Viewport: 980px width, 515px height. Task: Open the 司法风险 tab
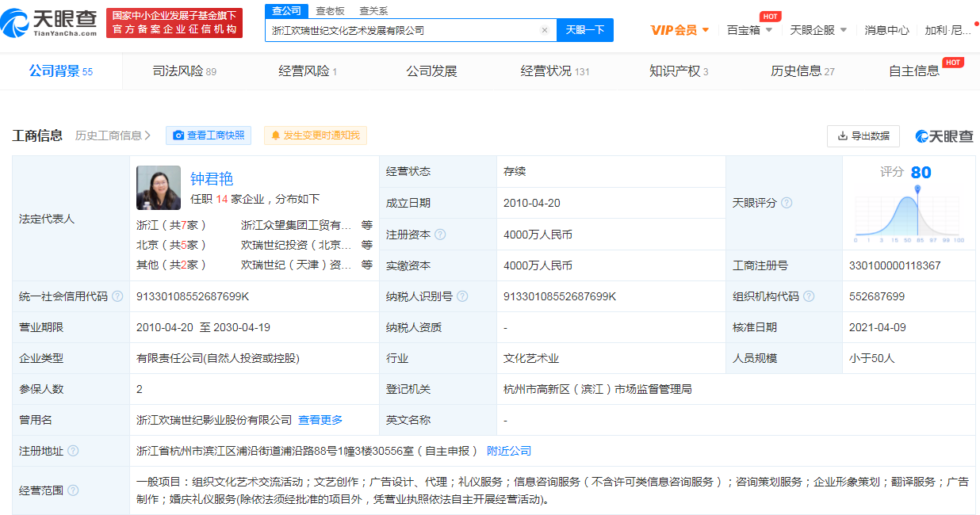tap(184, 71)
